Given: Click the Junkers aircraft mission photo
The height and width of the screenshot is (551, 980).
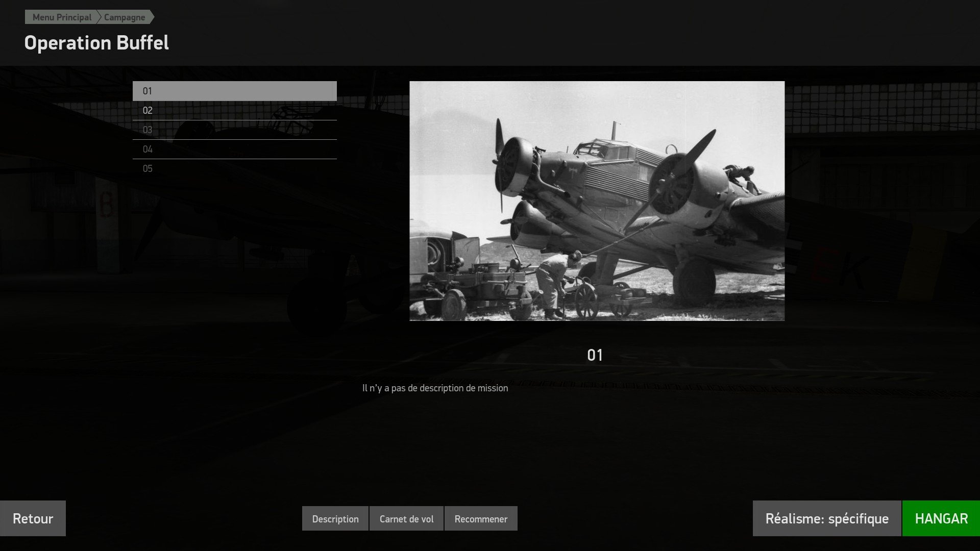Looking at the screenshot, I should click(x=597, y=201).
